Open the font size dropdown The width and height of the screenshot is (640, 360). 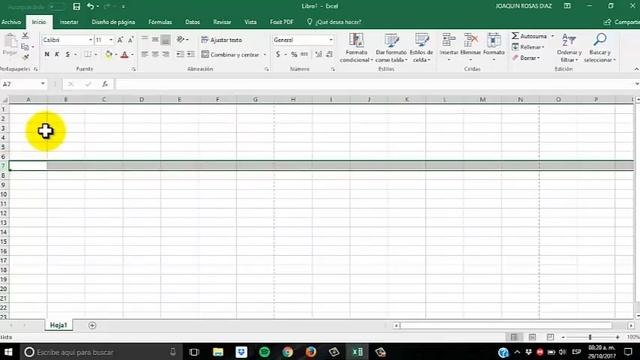coord(111,40)
